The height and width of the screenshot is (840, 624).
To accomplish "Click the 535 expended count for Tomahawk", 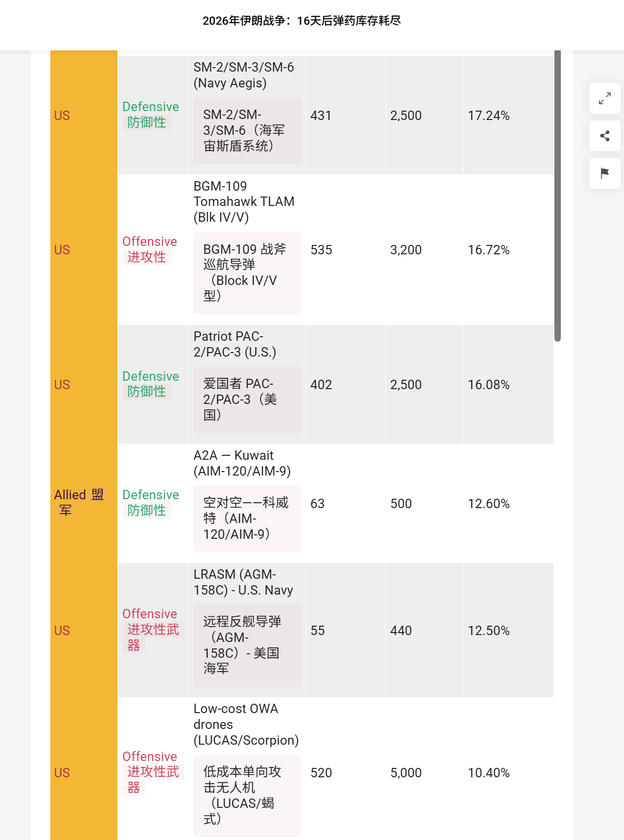I will coord(321,250).
